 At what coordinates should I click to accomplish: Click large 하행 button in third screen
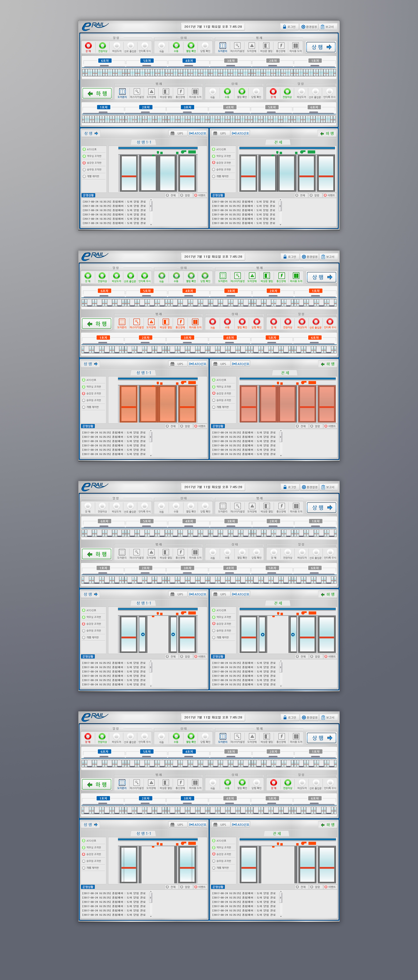(x=97, y=554)
